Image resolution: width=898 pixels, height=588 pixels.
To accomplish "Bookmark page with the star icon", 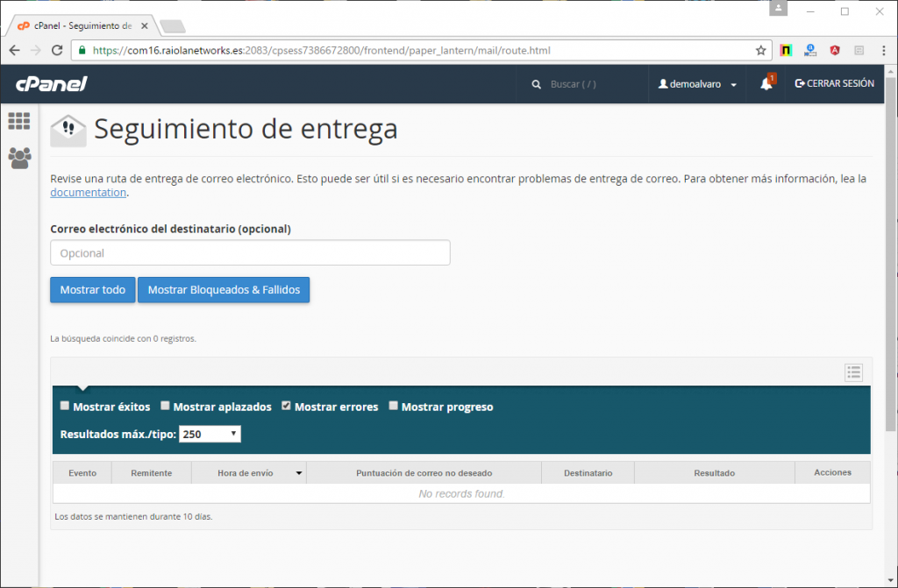I will 760,51.
